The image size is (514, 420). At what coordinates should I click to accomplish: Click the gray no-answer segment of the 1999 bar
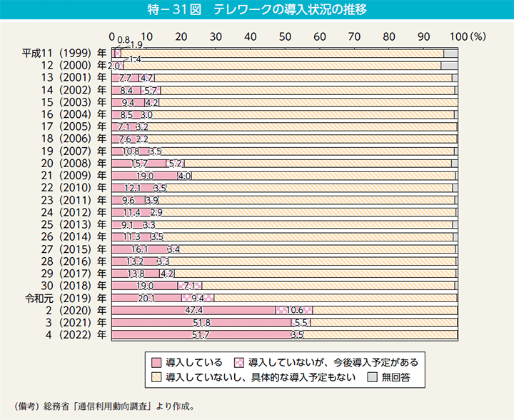coord(450,53)
